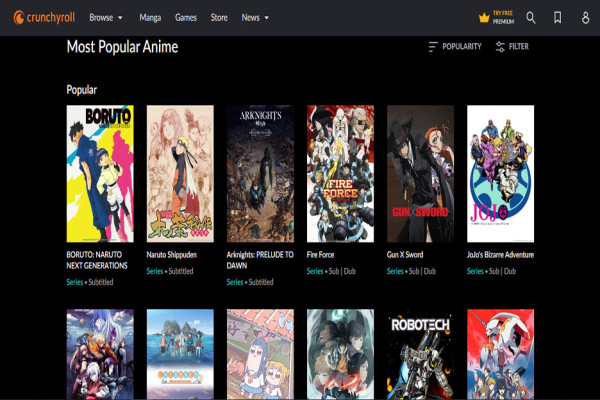This screenshot has width=600, height=400.
Task: Open the Store nav item
Action: [x=219, y=18]
